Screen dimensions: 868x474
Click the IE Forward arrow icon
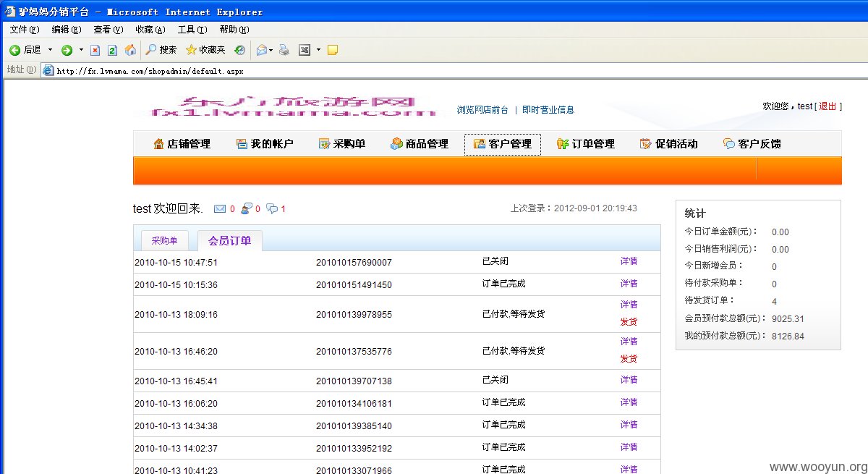pos(67,50)
